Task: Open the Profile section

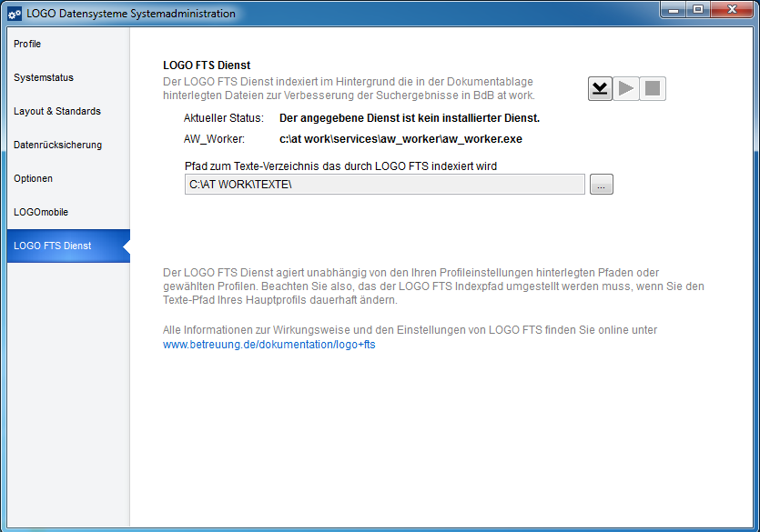Action: (68, 44)
